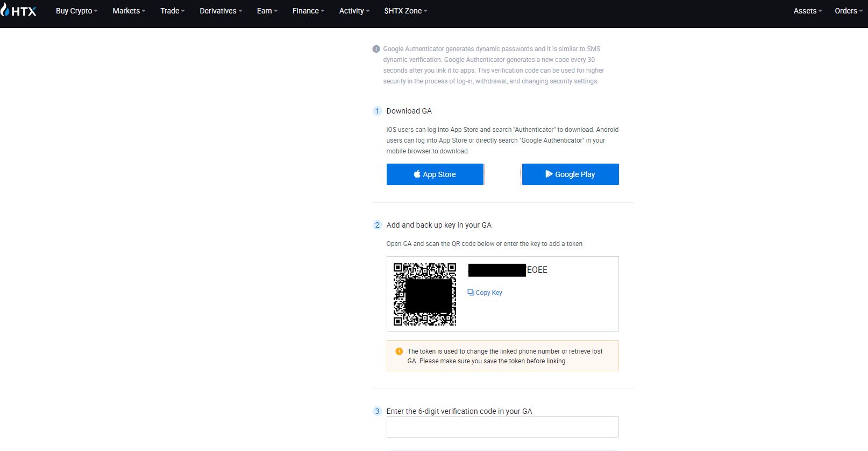Click the Google Play download button
This screenshot has width=868, height=451.
(571, 174)
